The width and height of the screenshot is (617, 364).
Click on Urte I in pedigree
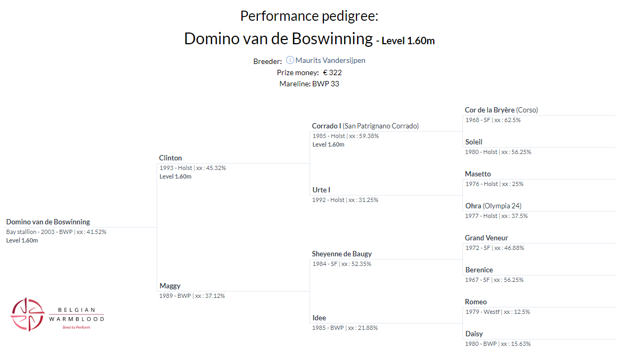coord(321,190)
